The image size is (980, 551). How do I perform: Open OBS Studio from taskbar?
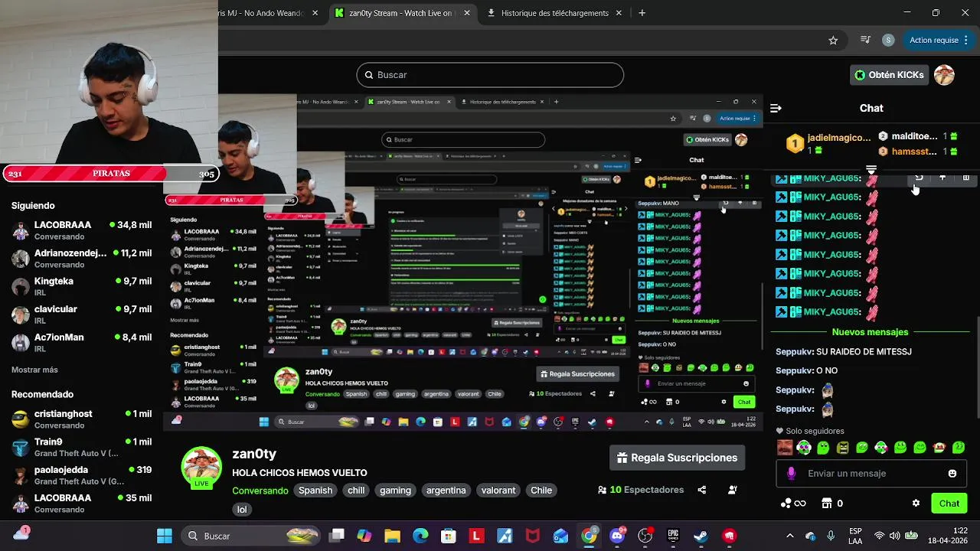(645, 536)
